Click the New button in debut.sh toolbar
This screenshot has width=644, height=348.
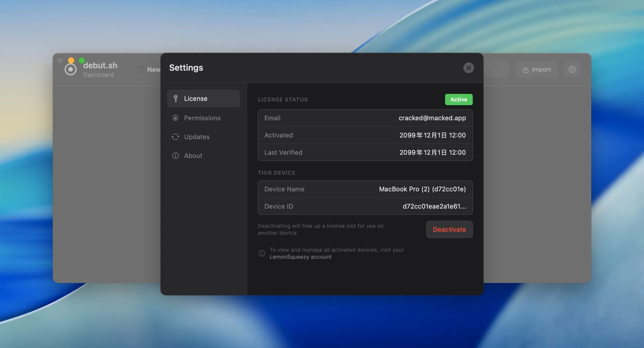[149, 69]
